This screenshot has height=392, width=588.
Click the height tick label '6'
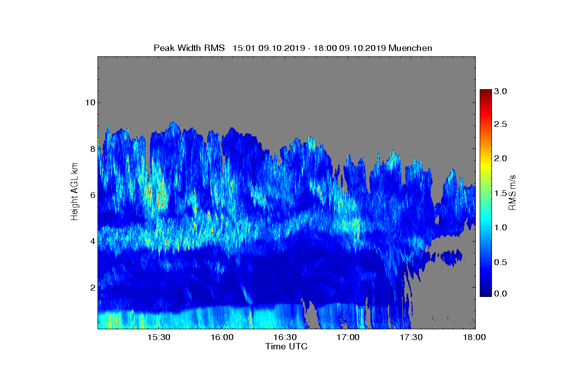(x=92, y=195)
